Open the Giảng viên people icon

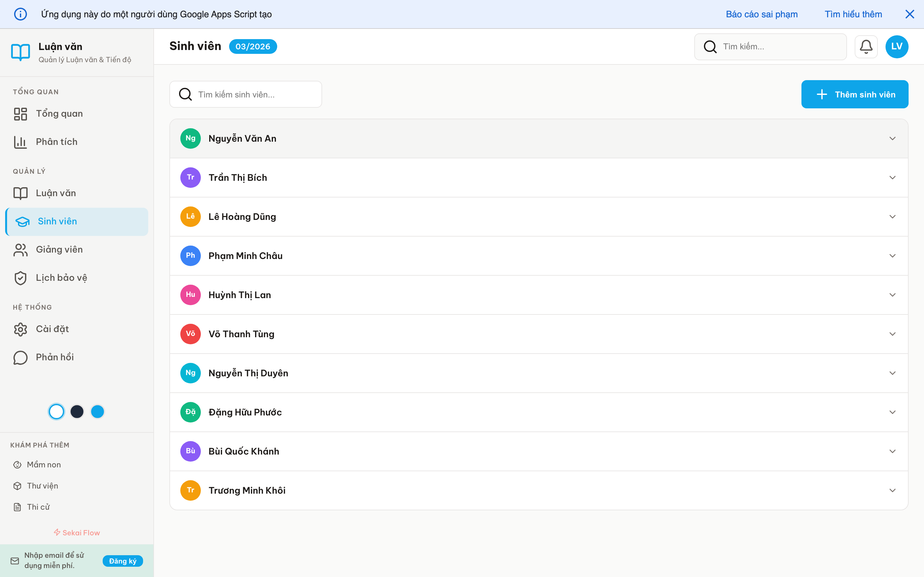click(20, 250)
